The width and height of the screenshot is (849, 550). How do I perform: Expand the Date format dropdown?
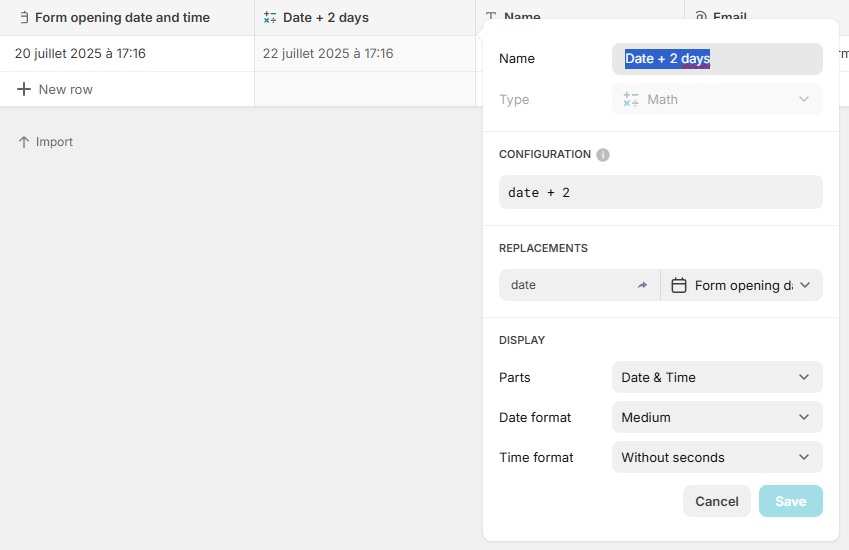(x=717, y=417)
